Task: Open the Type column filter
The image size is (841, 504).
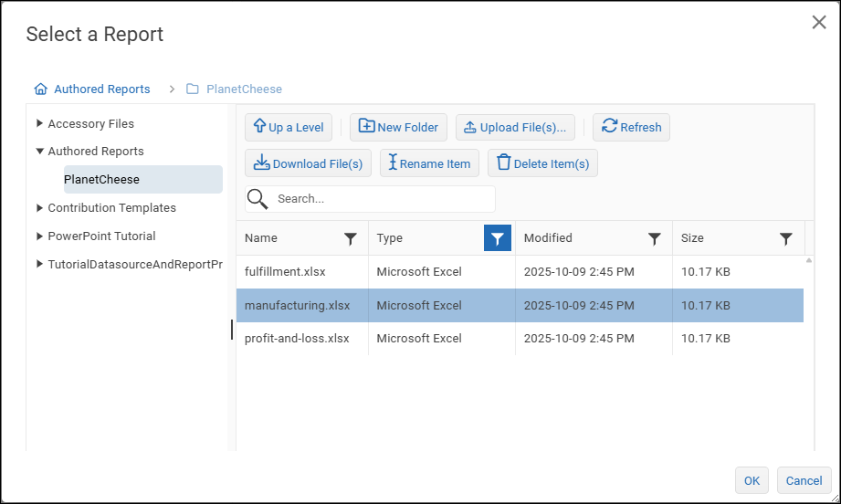Action: point(497,238)
